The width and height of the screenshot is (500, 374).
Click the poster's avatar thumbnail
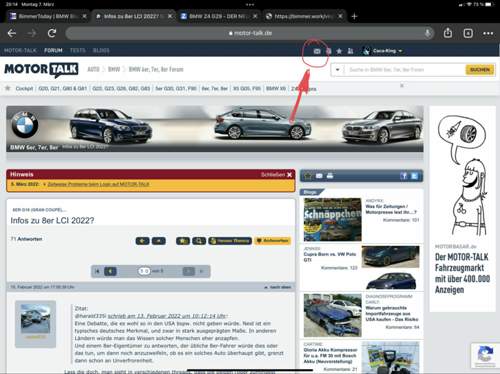[35, 319]
